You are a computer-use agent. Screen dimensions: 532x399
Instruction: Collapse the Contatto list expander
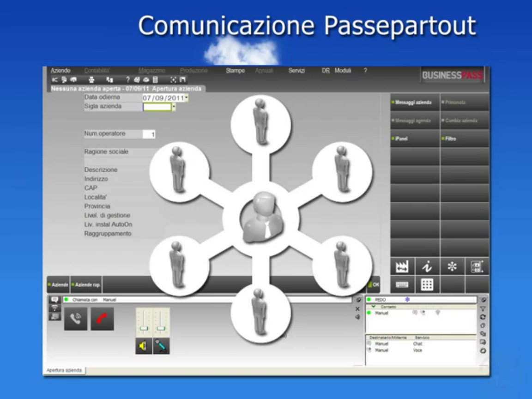[373, 307]
